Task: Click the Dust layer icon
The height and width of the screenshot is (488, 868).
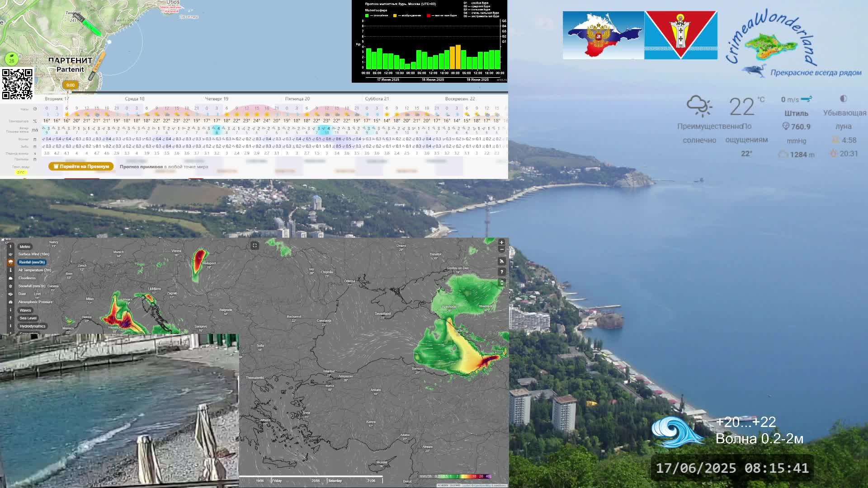Action: pos(10,294)
